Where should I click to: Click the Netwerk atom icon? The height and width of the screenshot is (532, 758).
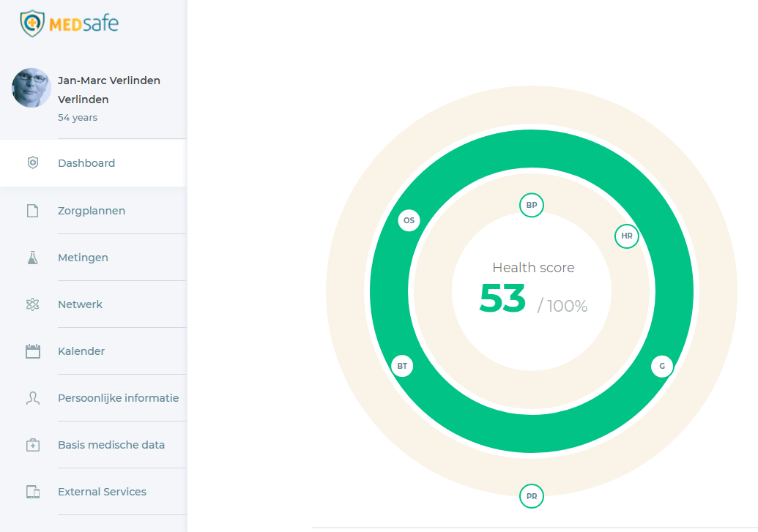(32, 304)
